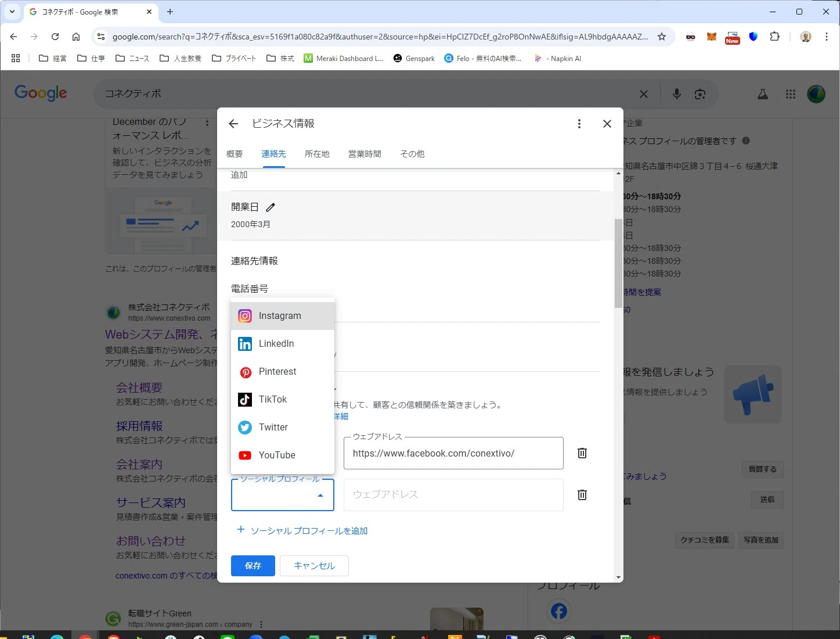Image resolution: width=840 pixels, height=639 pixels.
Task: Click the 質問する button
Action: click(x=762, y=469)
